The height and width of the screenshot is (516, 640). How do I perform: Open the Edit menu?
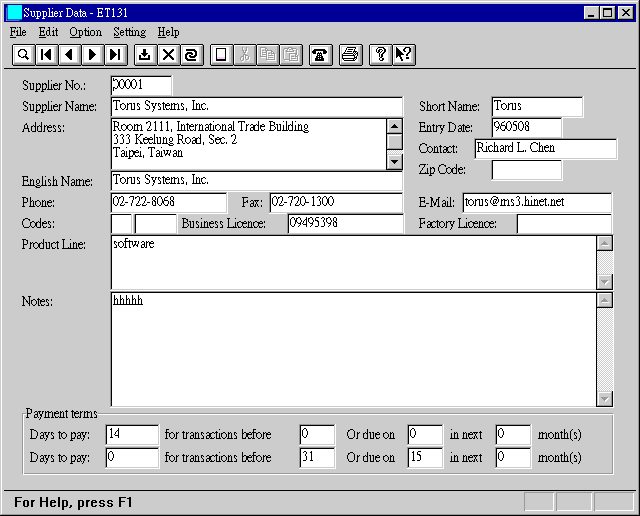pyautogui.click(x=48, y=32)
